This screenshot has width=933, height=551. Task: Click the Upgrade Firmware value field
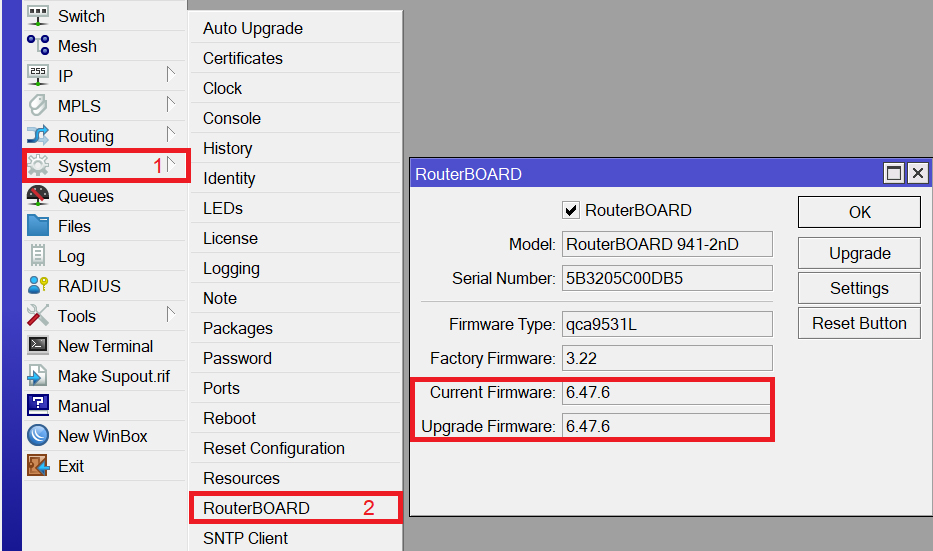click(666, 426)
